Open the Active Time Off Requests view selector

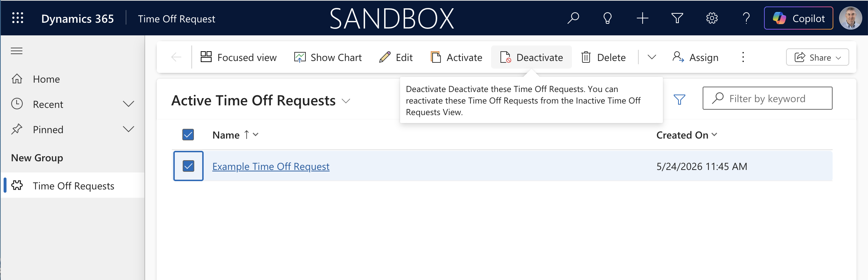pos(261,100)
